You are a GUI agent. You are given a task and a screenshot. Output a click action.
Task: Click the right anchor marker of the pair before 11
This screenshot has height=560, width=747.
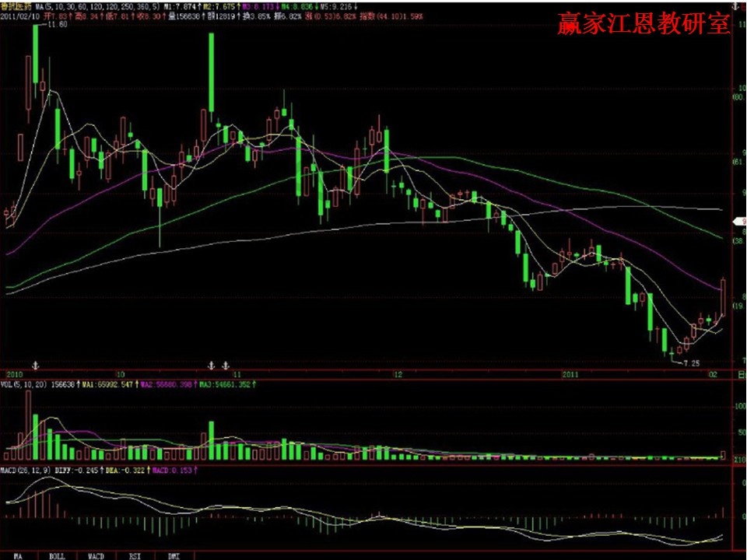coord(226,364)
